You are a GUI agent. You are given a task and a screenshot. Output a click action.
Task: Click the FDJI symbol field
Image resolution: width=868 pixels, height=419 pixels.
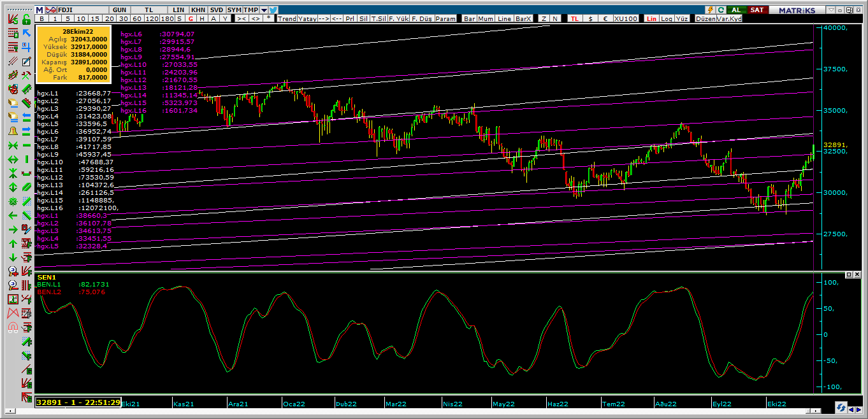83,10
